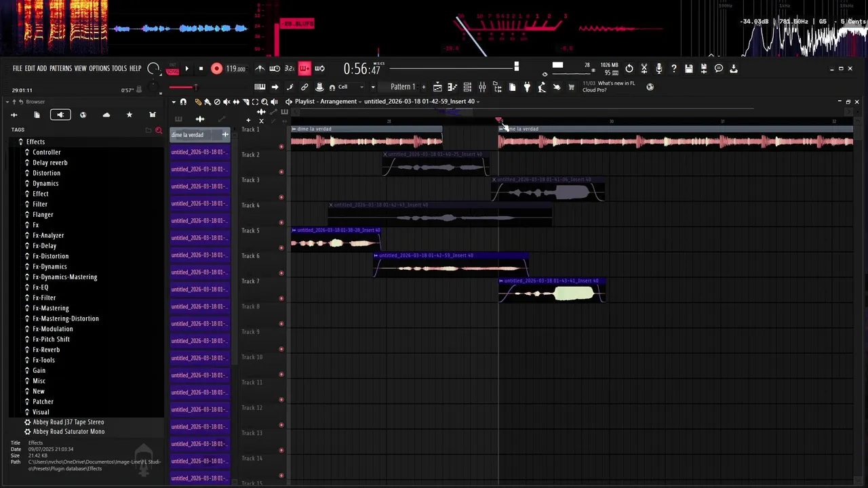Open the PATTERNS menu
868x488 pixels.
click(60, 68)
